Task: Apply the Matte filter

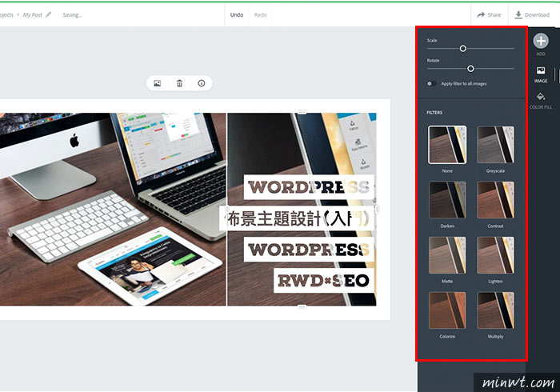Action: click(x=447, y=255)
